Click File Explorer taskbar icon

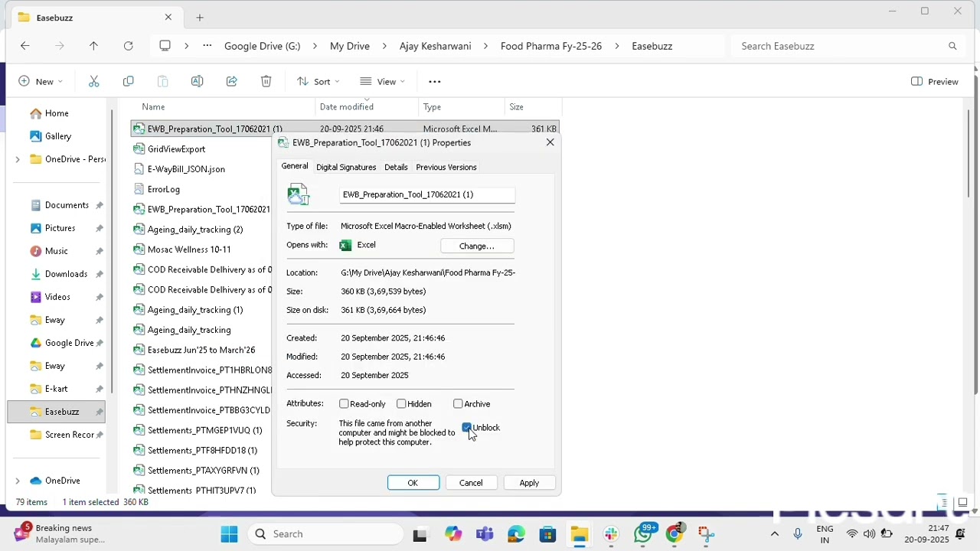click(x=579, y=534)
